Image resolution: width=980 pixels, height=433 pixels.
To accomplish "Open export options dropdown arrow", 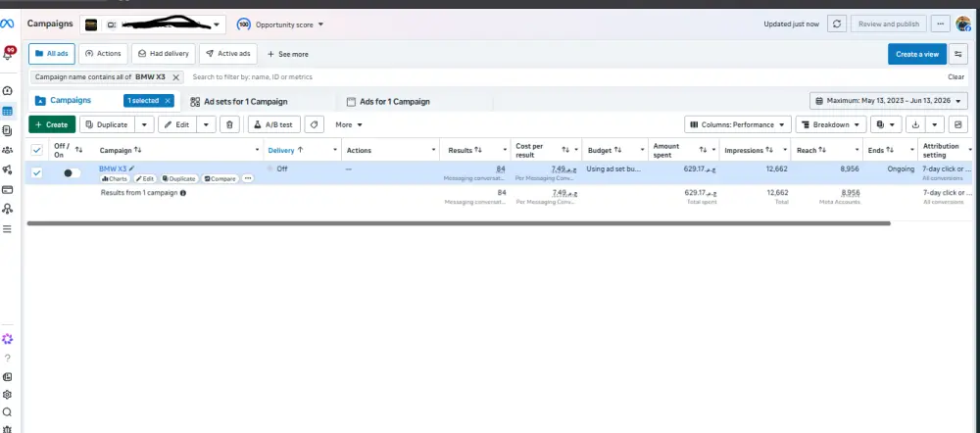I will point(934,124).
